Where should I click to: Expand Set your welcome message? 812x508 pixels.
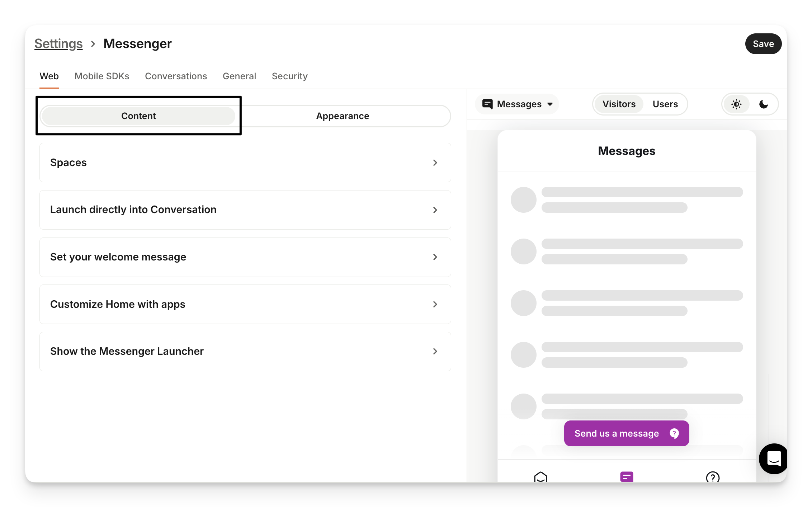(x=245, y=257)
